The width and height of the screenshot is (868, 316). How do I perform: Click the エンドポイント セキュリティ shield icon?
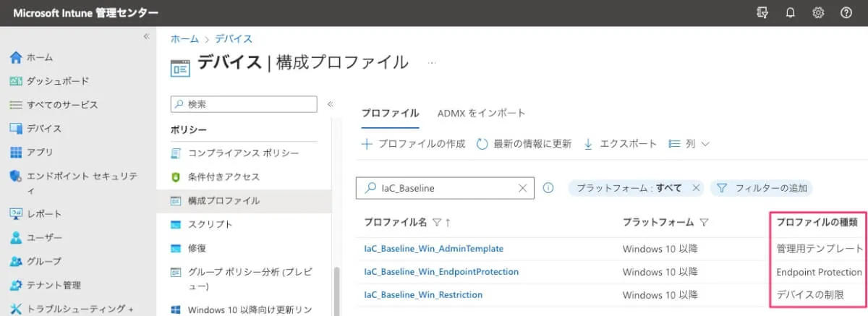pyautogui.click(x=16, y=176)
